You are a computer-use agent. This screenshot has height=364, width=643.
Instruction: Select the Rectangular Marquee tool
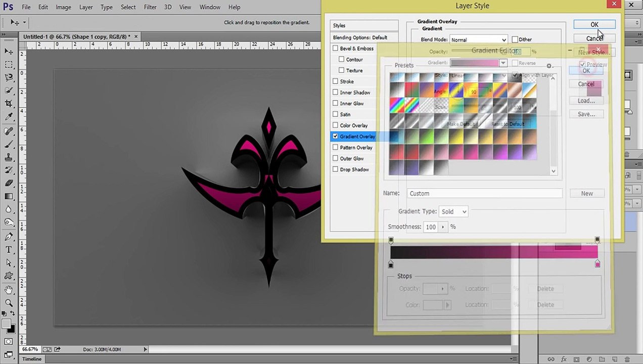coord(9,65)
